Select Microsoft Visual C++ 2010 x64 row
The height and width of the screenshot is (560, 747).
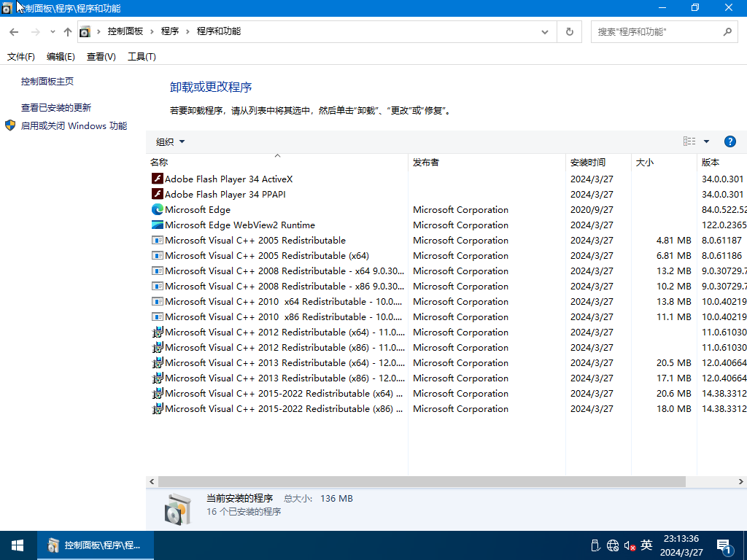446,301
